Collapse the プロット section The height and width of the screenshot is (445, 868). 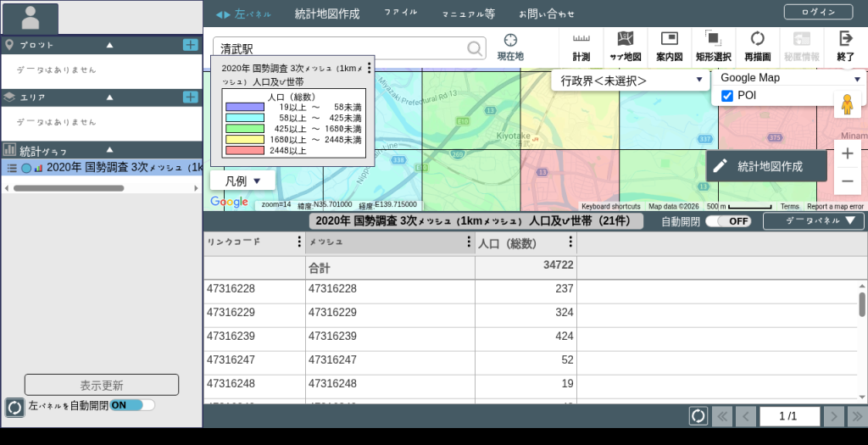(109, 45)
